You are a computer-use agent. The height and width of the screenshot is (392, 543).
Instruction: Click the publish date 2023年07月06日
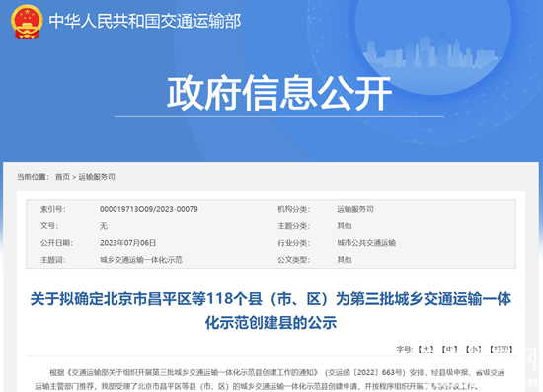click(127, 243)
